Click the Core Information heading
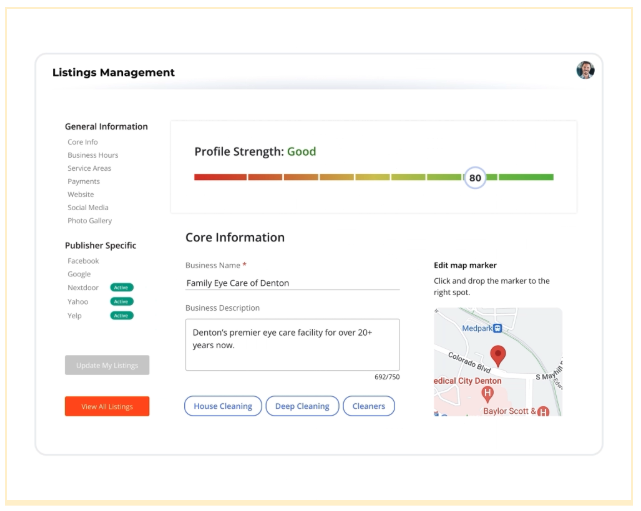The height and width of the screenshot is (511, 641). [235, 238]
